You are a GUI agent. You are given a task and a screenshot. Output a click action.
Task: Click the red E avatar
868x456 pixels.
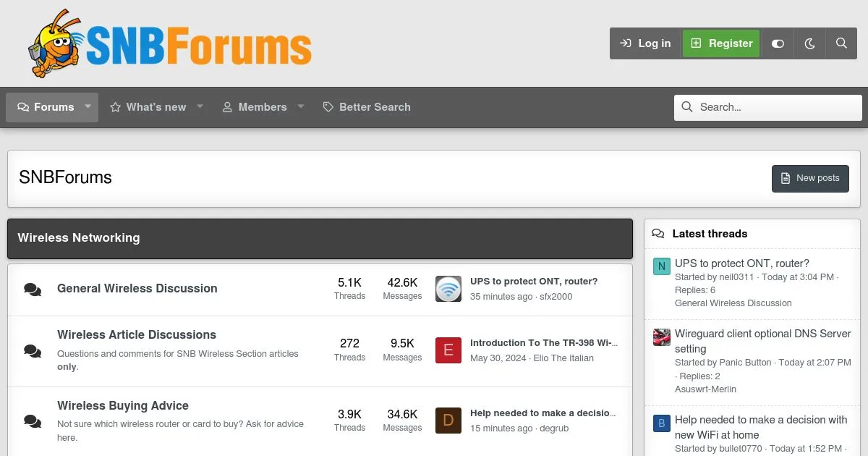pyautogui.click(x=448, y=350)
